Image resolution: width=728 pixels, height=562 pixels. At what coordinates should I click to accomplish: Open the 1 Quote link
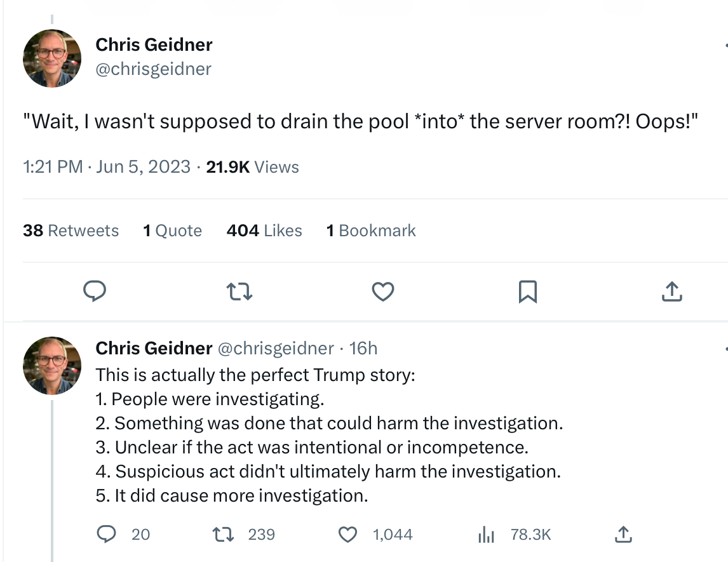(x=172, y=231)
